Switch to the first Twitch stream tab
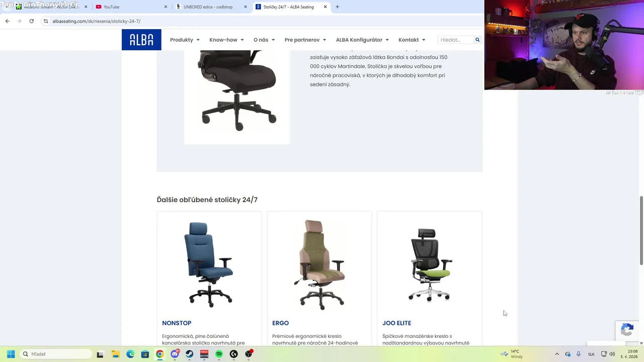This screenshot has height=362, width=644. (50, 7)
